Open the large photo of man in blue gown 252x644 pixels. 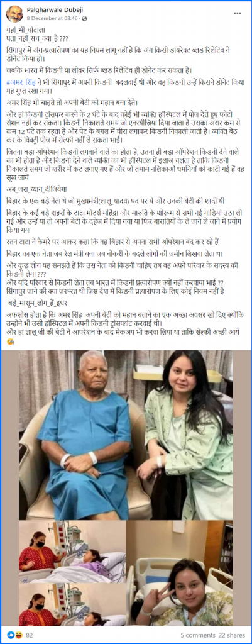pyautogui.click(x=126, y=435)
